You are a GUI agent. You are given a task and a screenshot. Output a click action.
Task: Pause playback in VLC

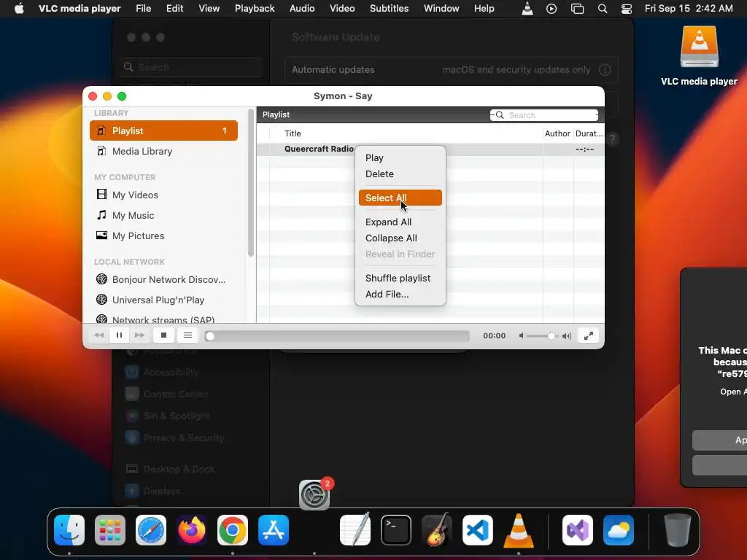click(x=119, y=335)
